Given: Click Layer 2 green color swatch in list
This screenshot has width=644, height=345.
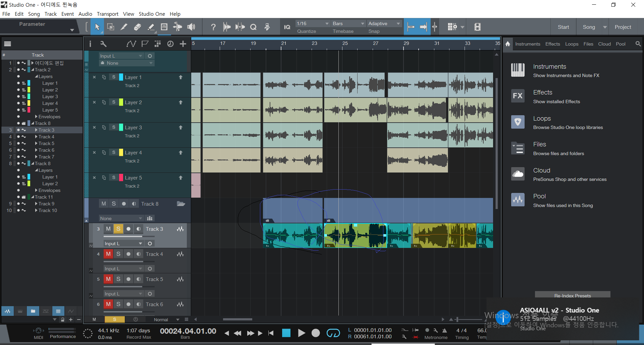Looking at the screenshot, I should pyautogui.click(x=29, y=90).
